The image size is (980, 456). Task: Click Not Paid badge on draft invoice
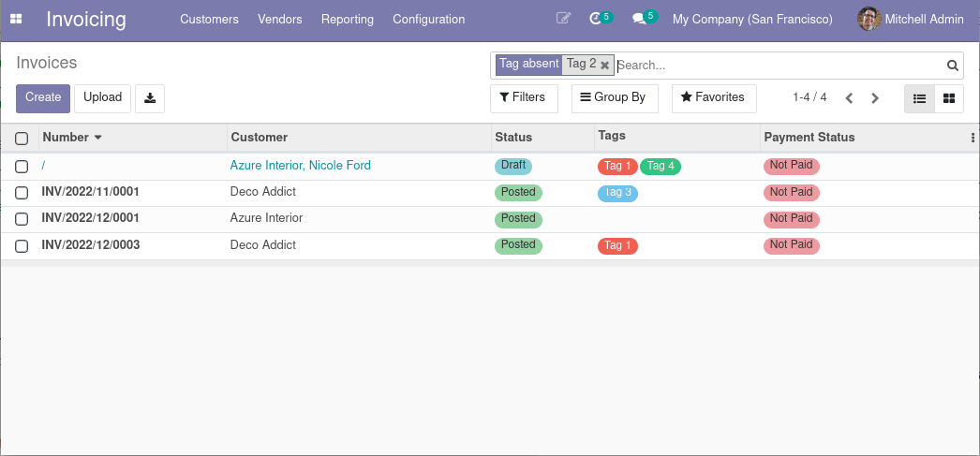point(792,166)
